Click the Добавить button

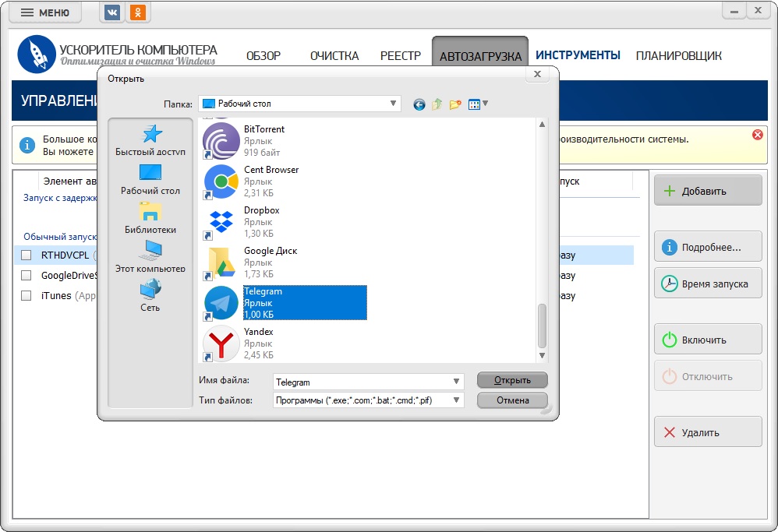(708, 190)
